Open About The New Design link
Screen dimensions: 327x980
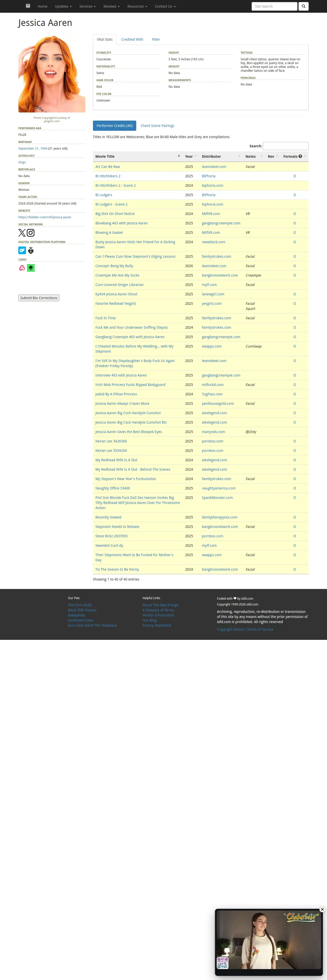161,605
